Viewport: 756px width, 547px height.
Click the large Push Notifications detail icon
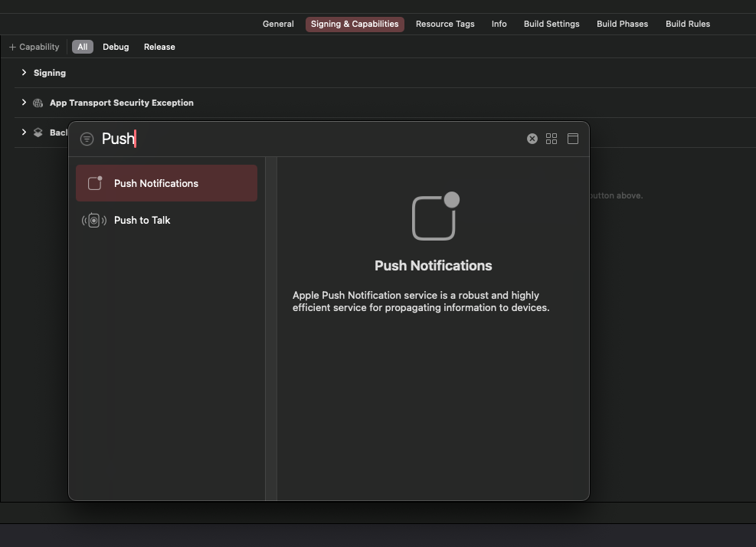click(435, 216)
